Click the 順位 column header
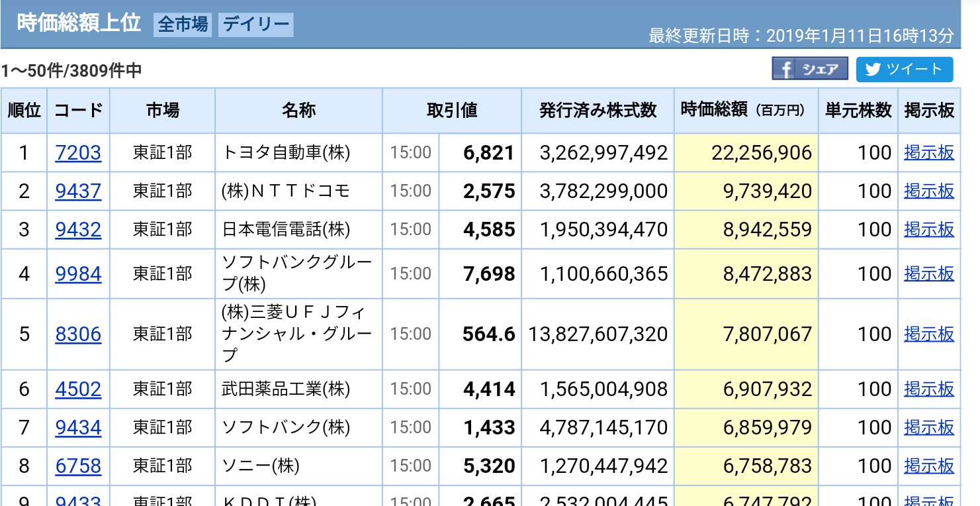Viewport: 980px width, 506px height. point(24,110)
